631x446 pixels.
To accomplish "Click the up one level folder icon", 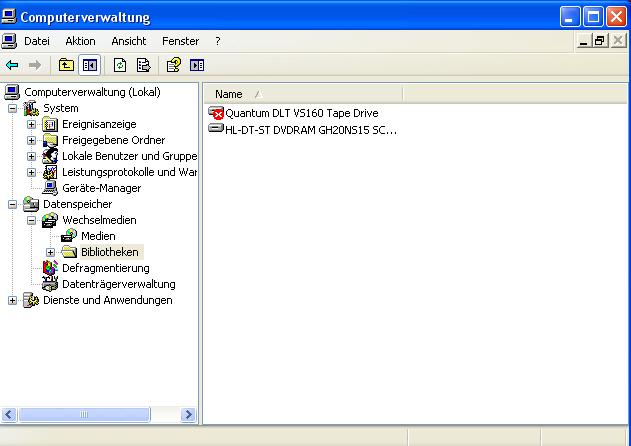I will 66,65.
